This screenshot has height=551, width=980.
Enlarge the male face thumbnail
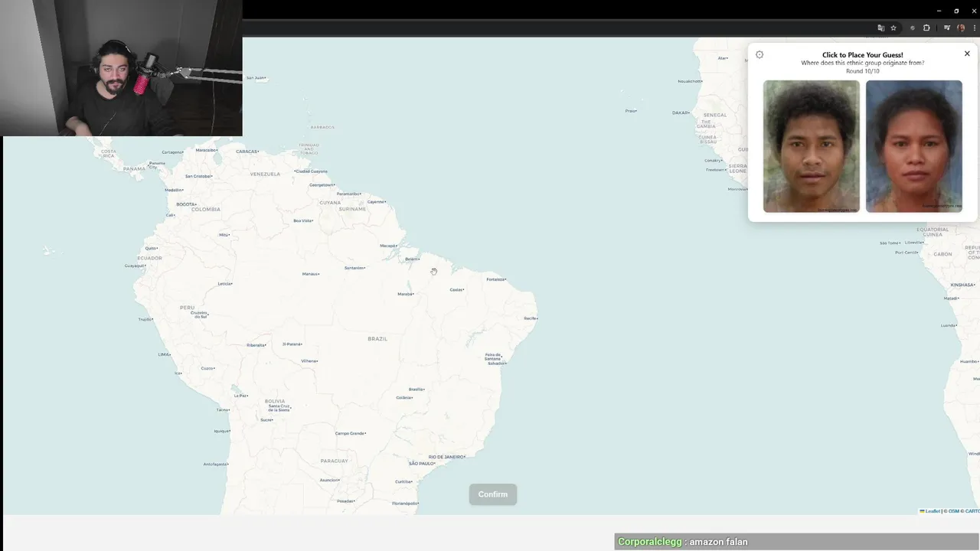pyautogui.click(x=812, y=146)
